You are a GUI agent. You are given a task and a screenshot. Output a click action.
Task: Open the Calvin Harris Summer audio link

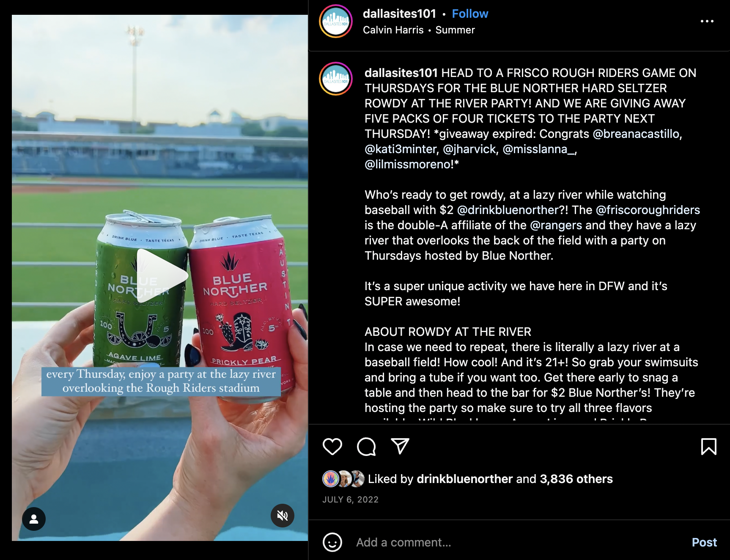[419, 30]
